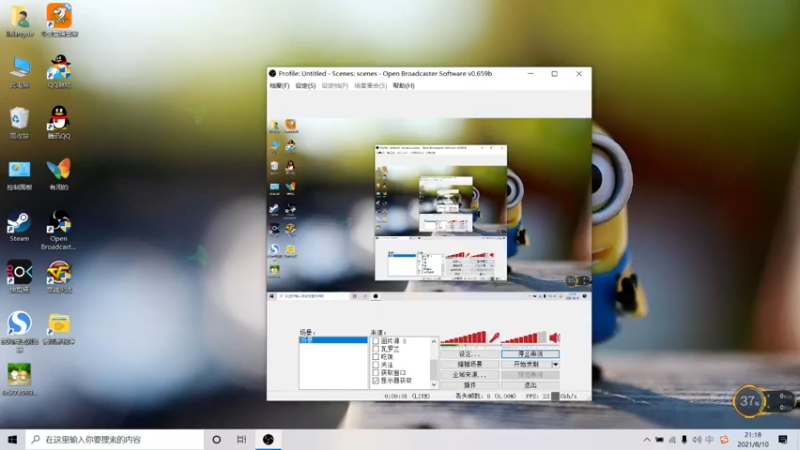This screenshot has width=800, height=450.
Task: Open the network icon in tray
Action: point(672,439)
